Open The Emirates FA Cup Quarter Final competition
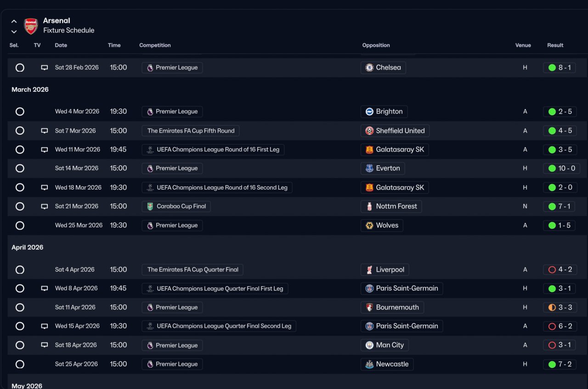 point(192,270)
